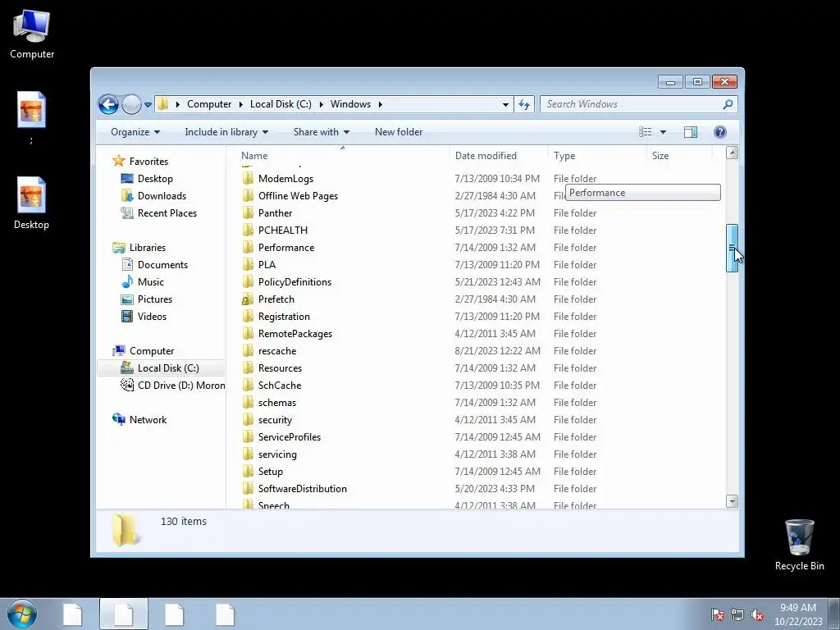Sort by Date modified column
Image resolution: width=840 pixels, height=630 pixels.
[498, 155]
